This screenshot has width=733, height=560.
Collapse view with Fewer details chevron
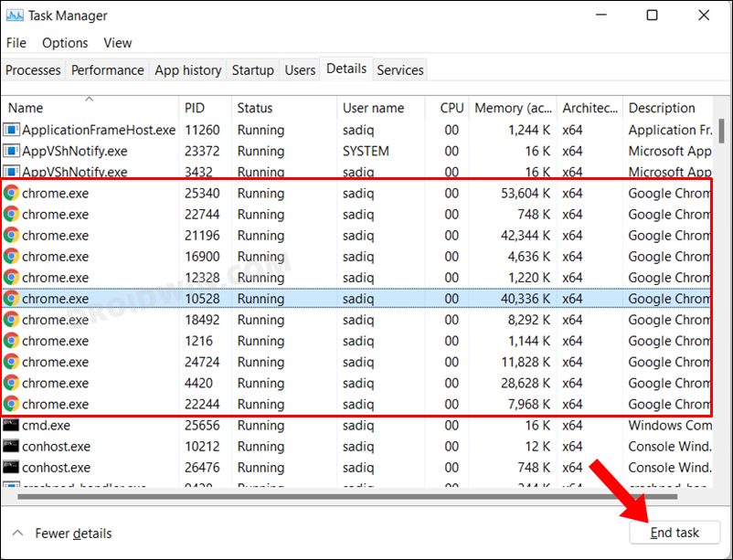click(17, 533)
